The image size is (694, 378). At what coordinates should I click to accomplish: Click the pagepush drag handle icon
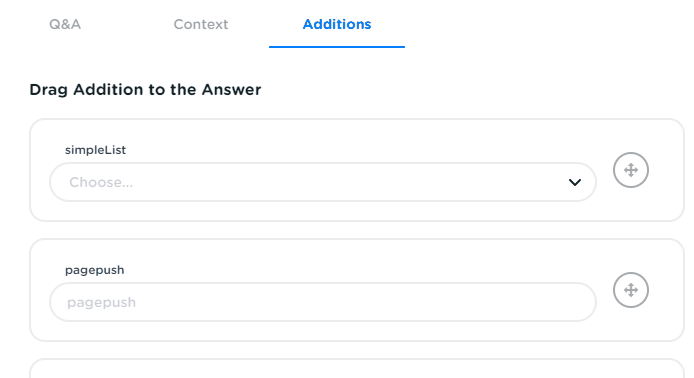631,290
